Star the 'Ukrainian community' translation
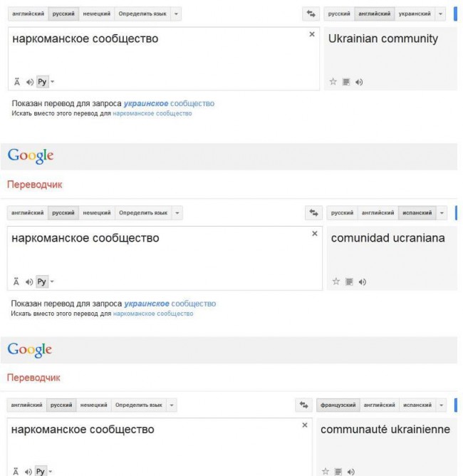 (x=332, y=82)
